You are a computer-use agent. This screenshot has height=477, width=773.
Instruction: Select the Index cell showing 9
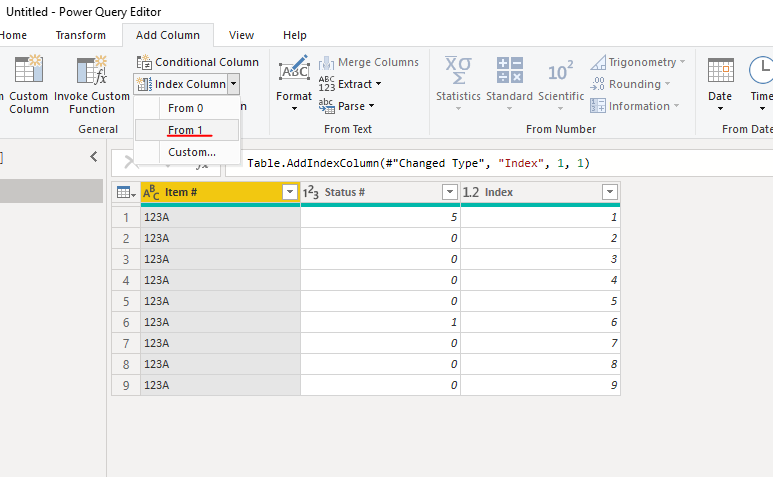[540, 385]
